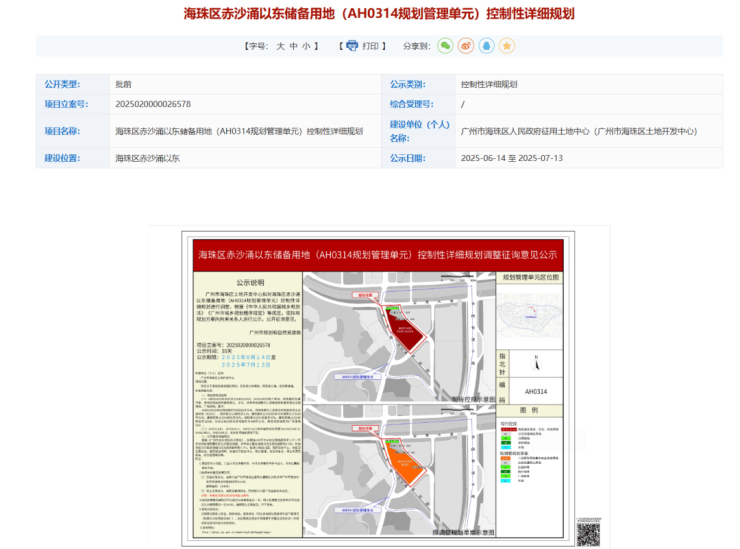Image resolution: width=740 pixels, height=549 pixels.
Task: Share to Qzone via star icon
Action: [507, 46]
